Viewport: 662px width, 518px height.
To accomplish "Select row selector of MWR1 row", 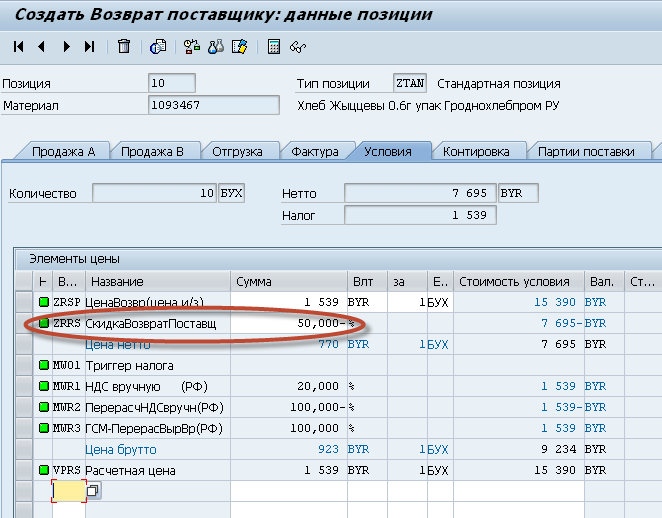I will [x=24, y=386].
